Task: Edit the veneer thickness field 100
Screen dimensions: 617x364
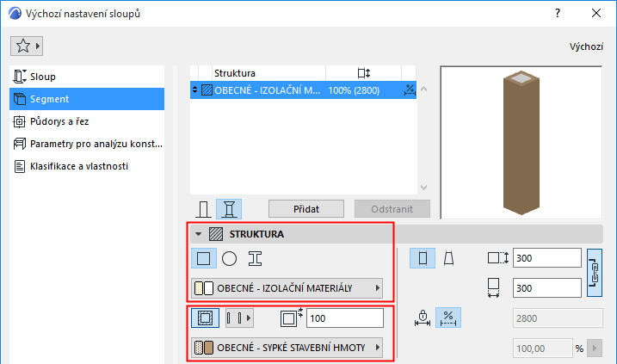Action: (x=345, y=318)
